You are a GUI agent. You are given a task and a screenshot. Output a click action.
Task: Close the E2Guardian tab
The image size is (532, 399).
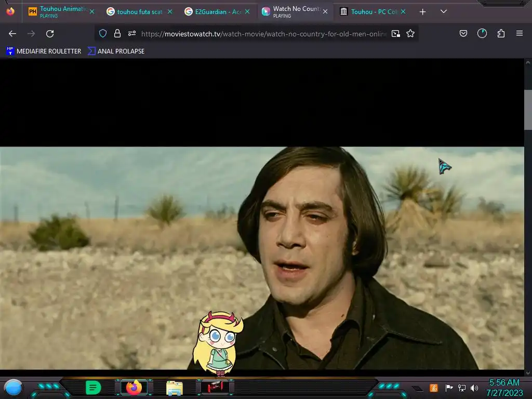click(247, 12)
